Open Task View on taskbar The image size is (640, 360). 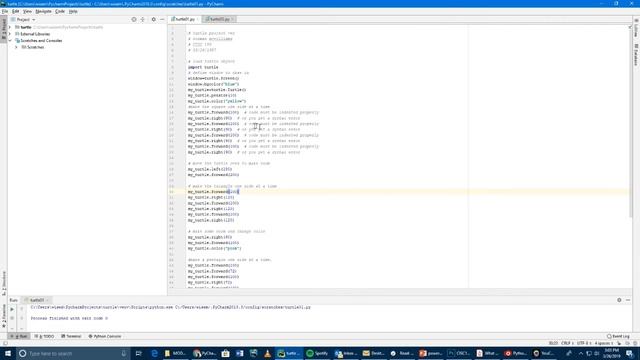pyautogui.click(x=138, y=353)
